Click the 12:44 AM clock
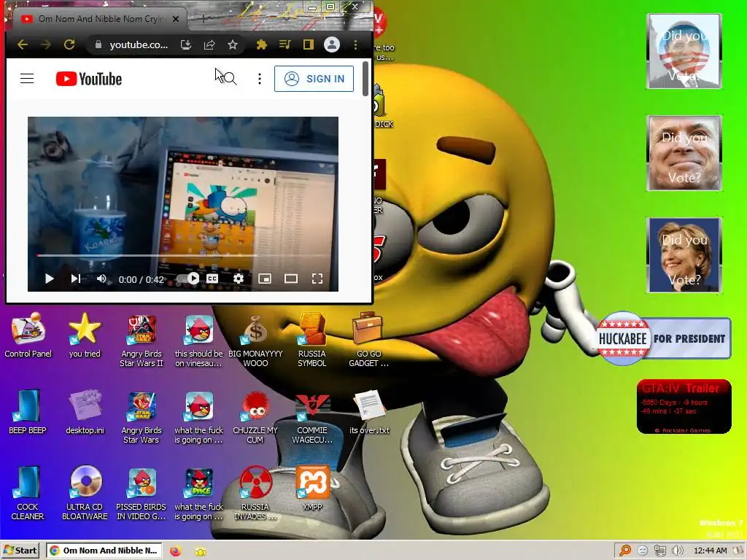 click(x=711, y=551)
